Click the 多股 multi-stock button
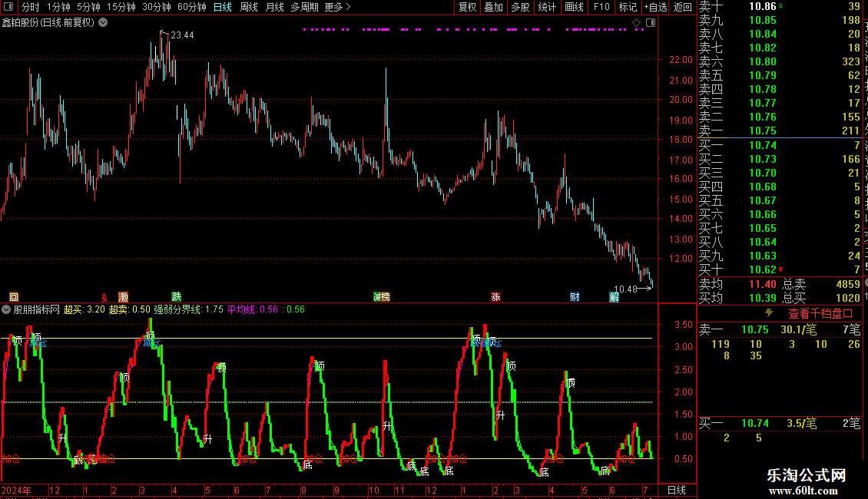This screenshot has width=868, height=499. coord(520,7)
